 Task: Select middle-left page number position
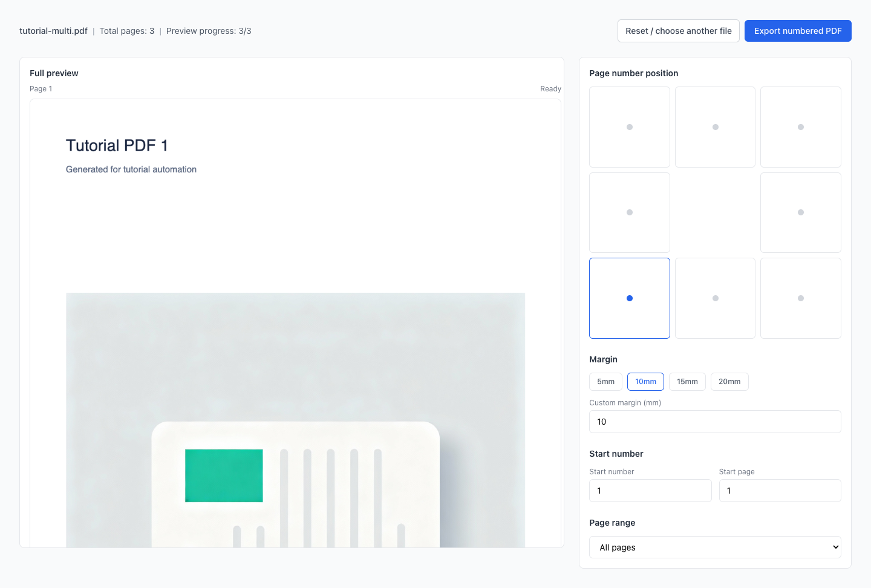[x=629, y=212]
